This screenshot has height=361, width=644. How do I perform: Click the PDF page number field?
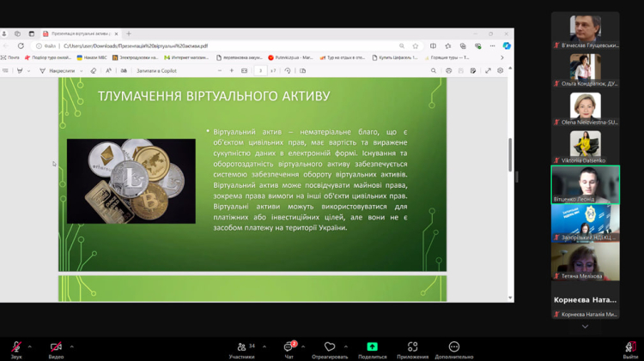point(259,70)
